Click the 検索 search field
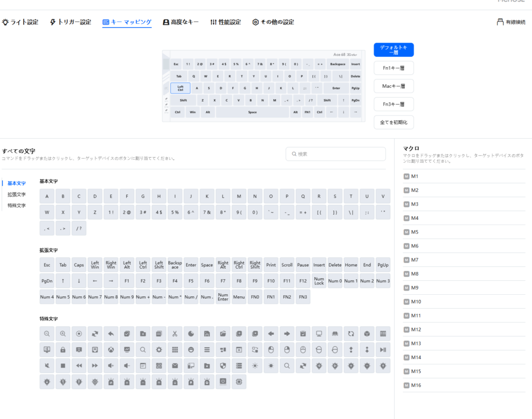 336,154
